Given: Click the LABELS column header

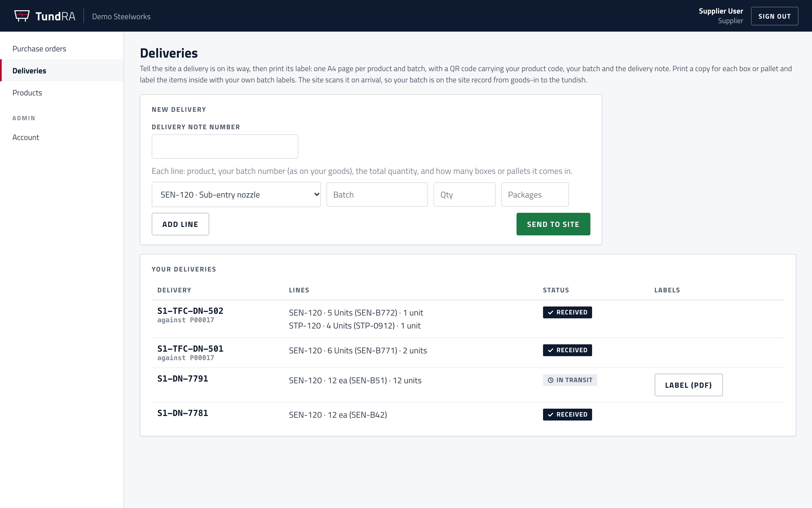Looking at the screenshot, I should pyautogui.click(x=667, y=290).
